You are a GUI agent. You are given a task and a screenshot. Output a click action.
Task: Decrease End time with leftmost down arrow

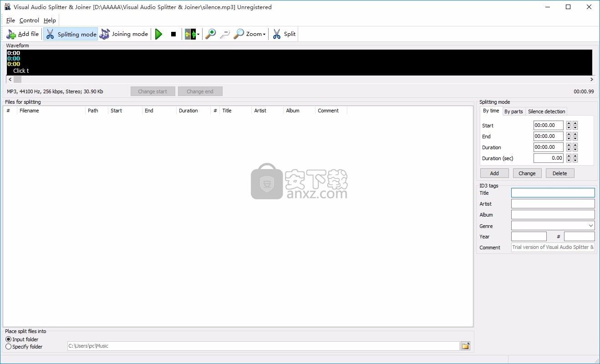click(569, 138)
